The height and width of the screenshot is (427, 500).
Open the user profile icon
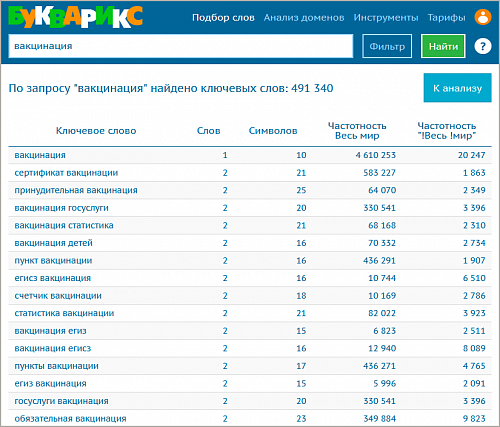[483, 17]
